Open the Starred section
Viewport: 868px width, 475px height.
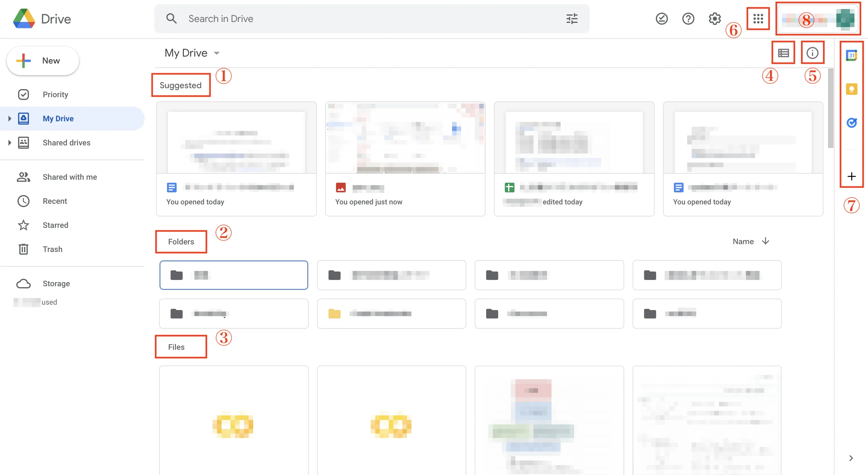click(55, 225)
